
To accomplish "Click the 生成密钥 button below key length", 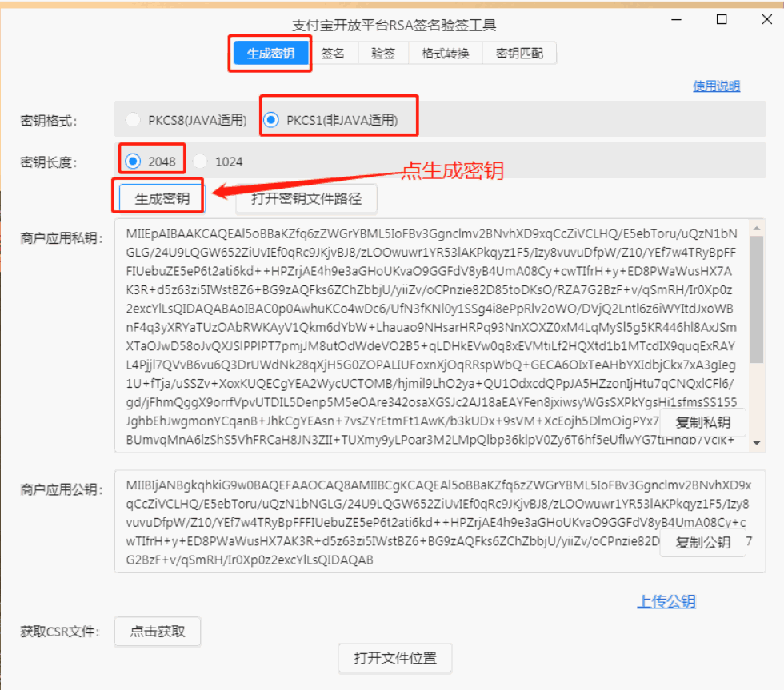I will click(x=162, y=198).
